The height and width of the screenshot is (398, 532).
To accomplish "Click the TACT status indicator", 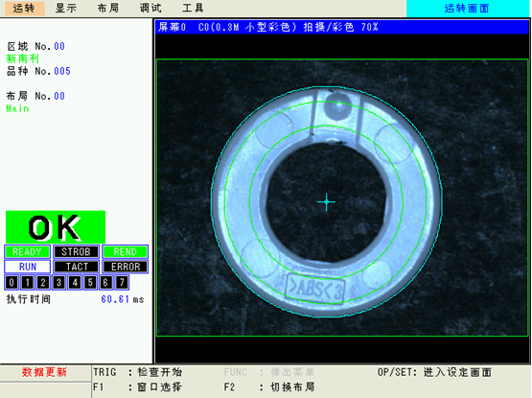I will click(x=76, y=267).
